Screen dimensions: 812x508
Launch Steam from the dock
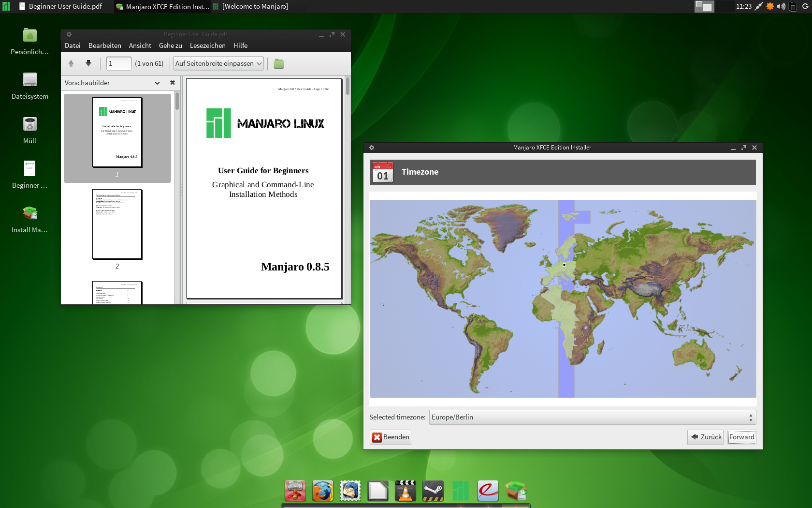point(433,491)
